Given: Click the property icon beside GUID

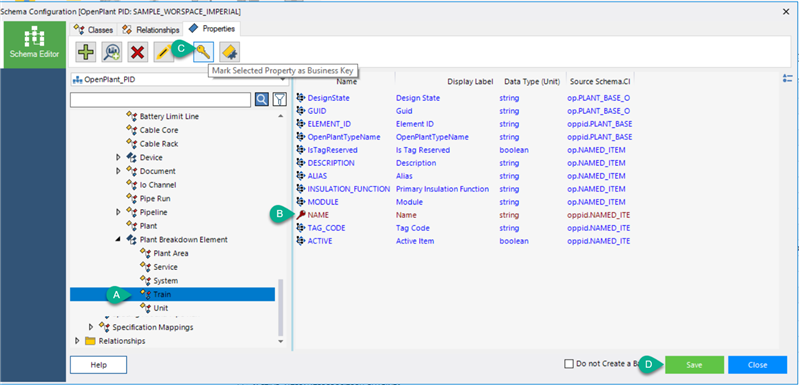Looking at the screenshot, I should [301, 111].
